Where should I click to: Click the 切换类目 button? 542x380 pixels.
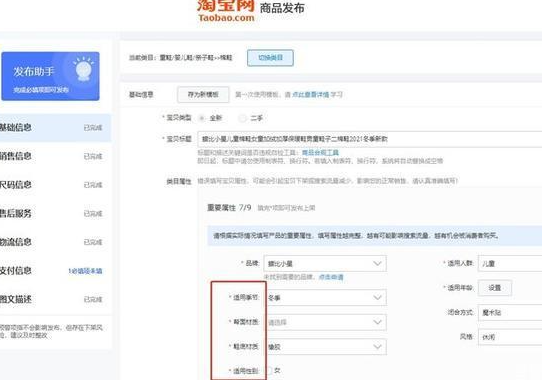pos(270,58)
